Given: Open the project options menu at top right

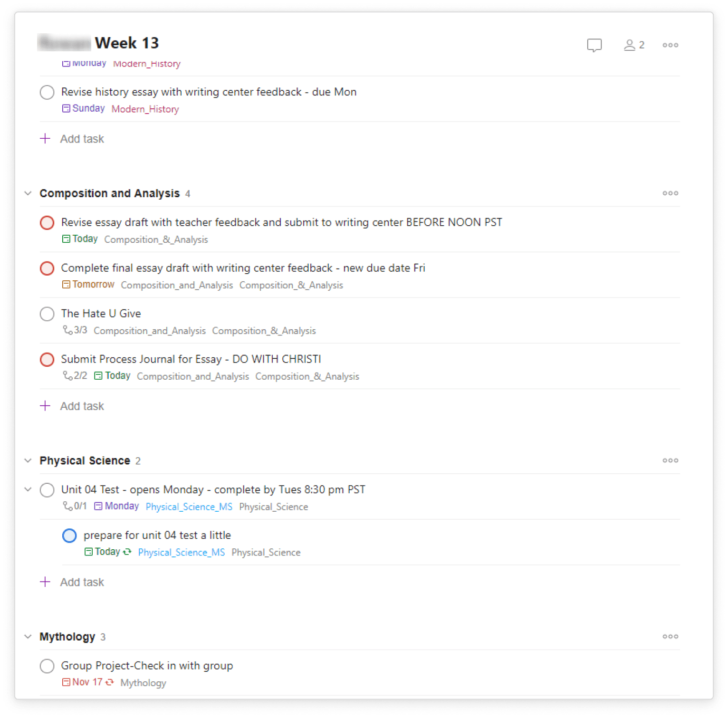Looking at the screenshot, I should [x=670, y=45].
